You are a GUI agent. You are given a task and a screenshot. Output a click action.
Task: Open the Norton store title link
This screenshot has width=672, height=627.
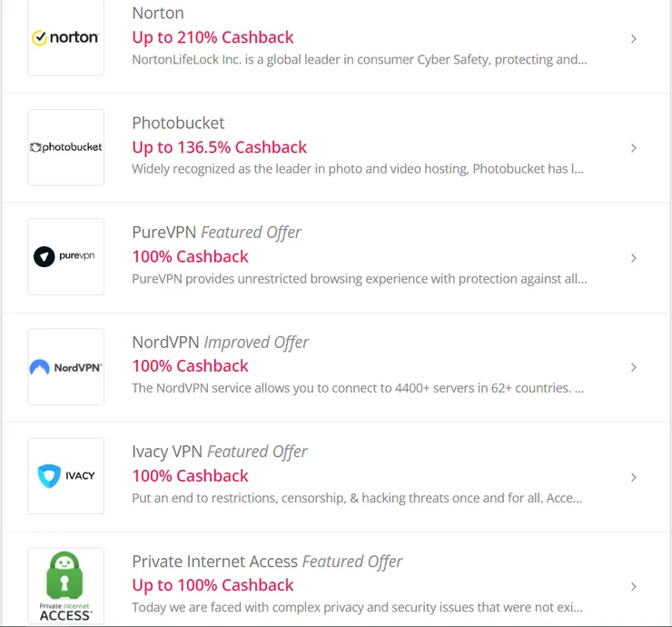pyautogui.click(x=158, y=14)
